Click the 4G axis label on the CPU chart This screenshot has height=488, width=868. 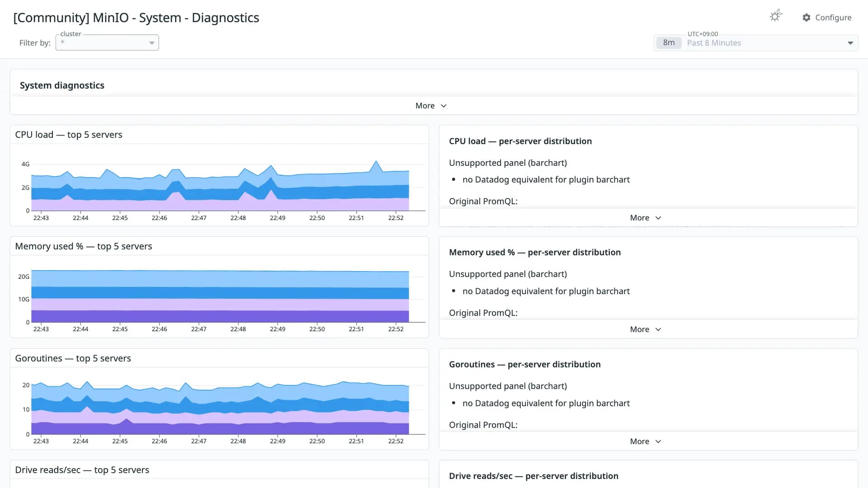point(25,164)
